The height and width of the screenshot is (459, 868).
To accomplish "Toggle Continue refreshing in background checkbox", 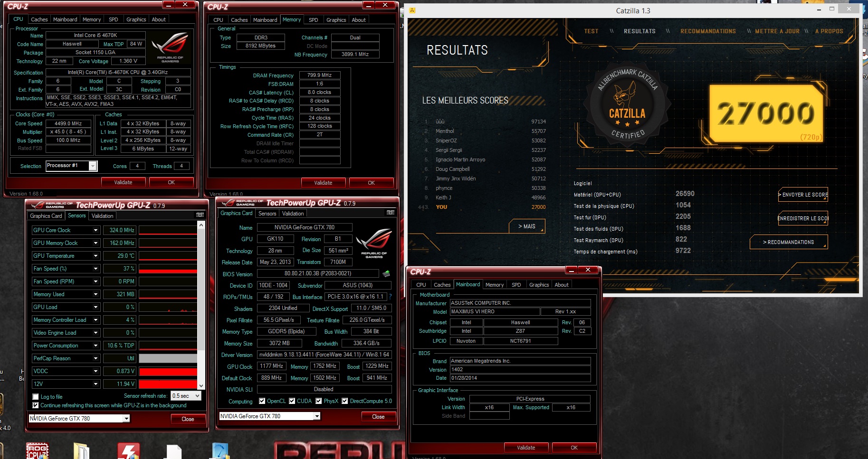I will point(35,405).
